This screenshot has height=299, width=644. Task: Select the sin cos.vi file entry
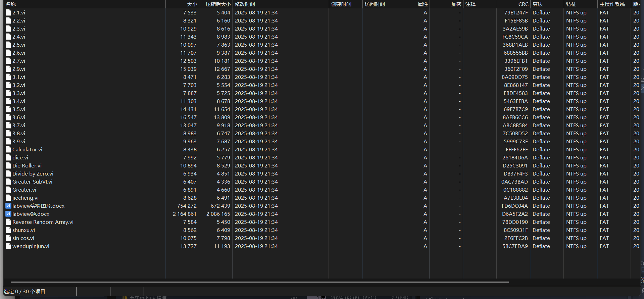click(x=23, y=238)
